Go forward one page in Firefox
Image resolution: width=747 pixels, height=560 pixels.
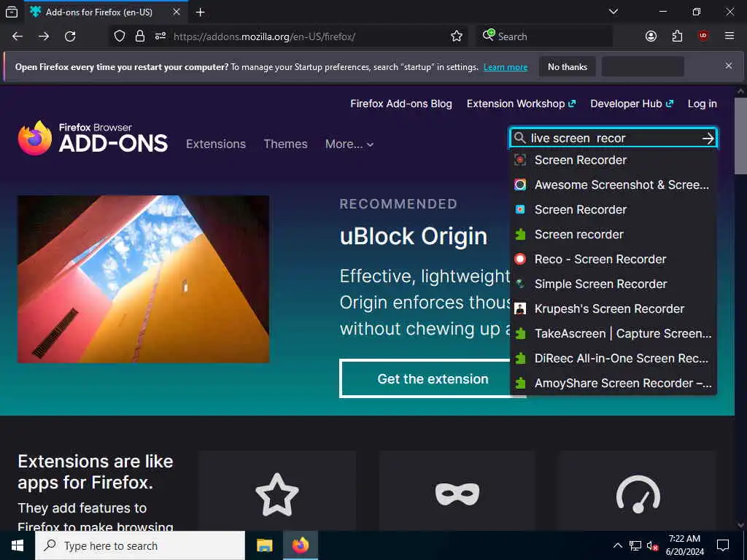pos(44,36)
